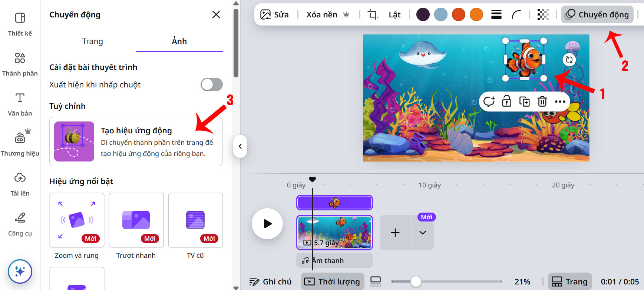This screenshot has width=644, height=290.
Task: Select the 5.7 giây page thumbnail
Action: [334, 233]
